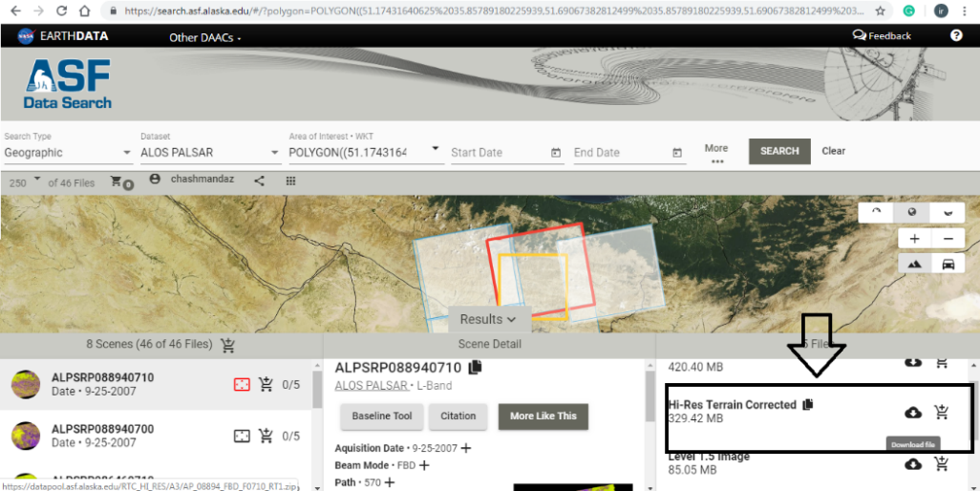This screenshot has width=980, height=491.
Task: Select the equatorial globe map projection
Action: (912, 212)
